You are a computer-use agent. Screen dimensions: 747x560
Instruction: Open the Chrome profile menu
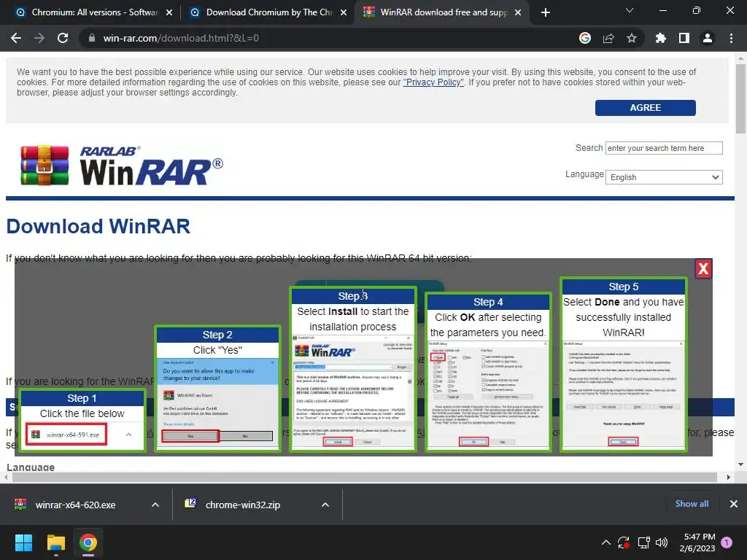pyautogui.click(x=708, y=38)
